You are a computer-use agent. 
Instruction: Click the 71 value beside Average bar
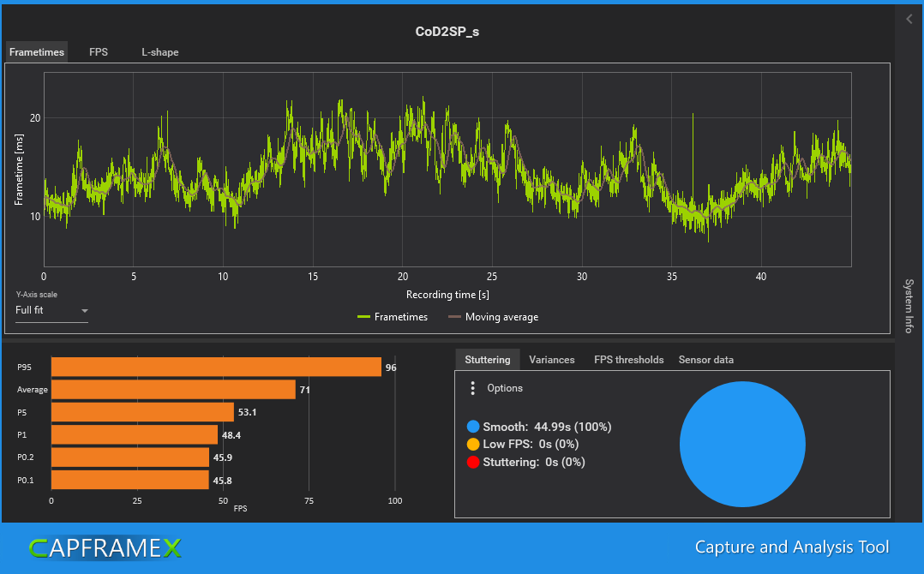click(304, 390)
